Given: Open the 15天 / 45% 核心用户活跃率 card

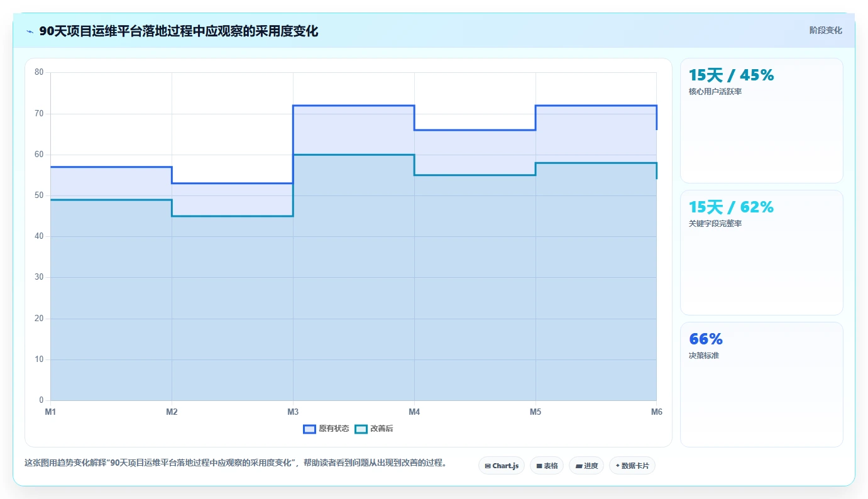Looking at the screenshot, I should click(761, 121).
